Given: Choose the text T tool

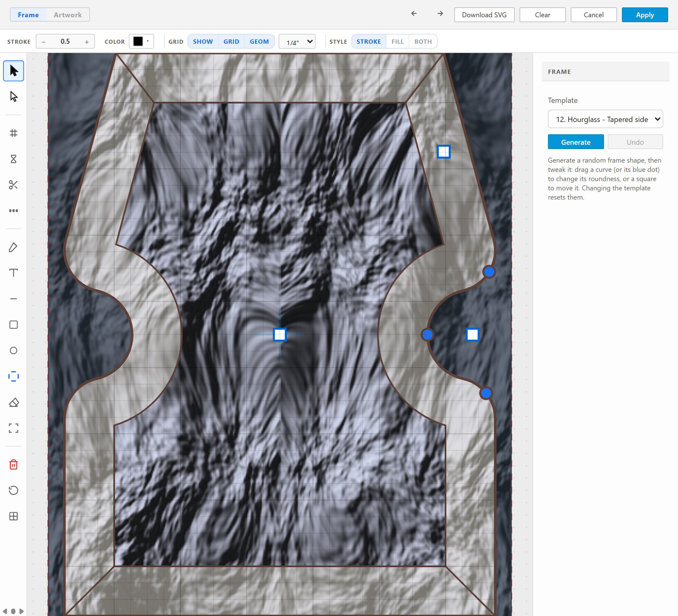Looking at the screenshot, I should pyautogui.click(x=14, y=273).
